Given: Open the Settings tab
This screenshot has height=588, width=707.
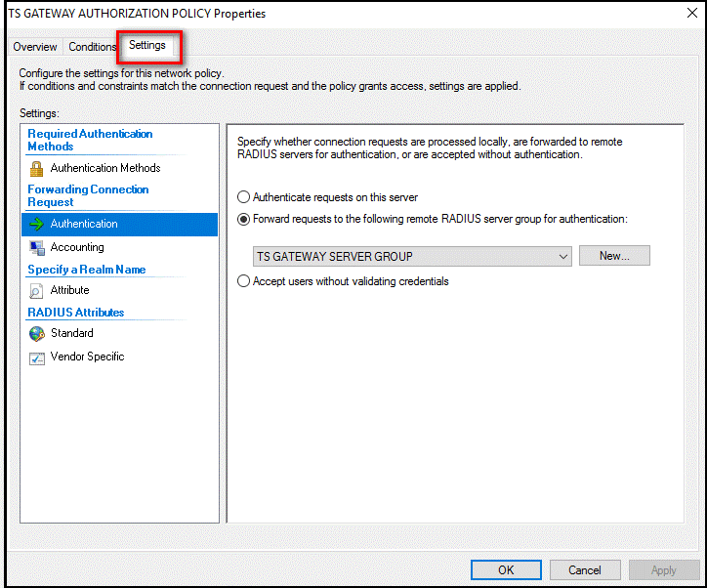Looking at the screenshot, I should click(x=147, y=45).
